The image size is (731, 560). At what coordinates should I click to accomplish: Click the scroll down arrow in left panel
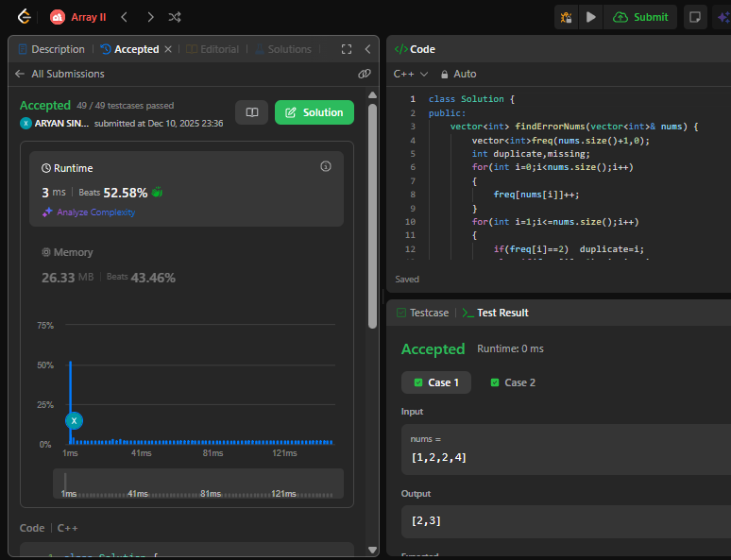point(372,551)
